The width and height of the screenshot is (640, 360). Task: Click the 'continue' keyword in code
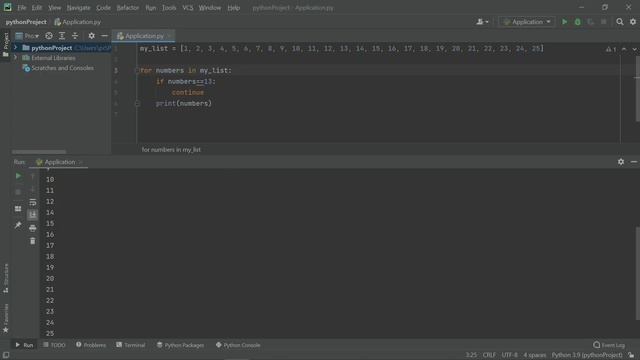187,93
